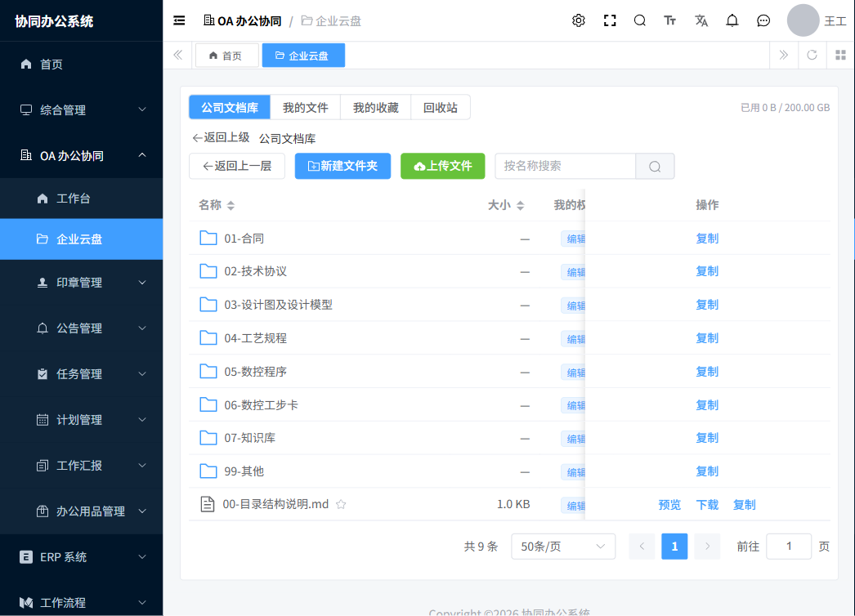Expand the 工作汇报 submenu
855x616 pixels.
[x=81, y=466]
